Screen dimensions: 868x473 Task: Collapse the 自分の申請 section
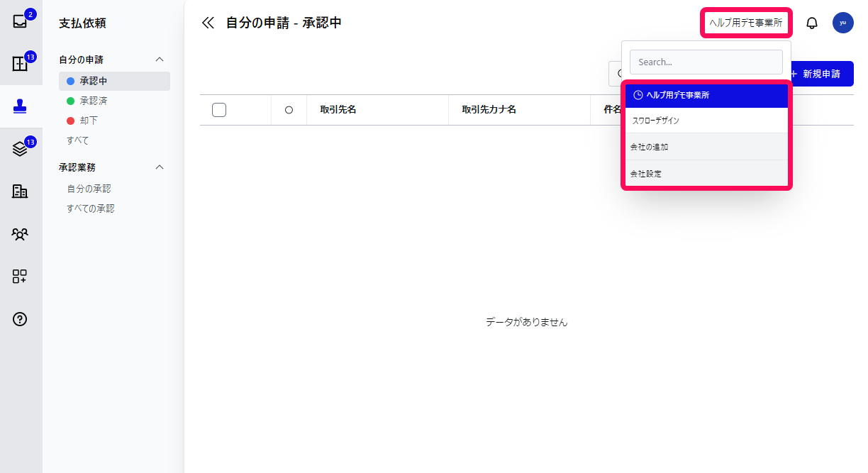(x=160, y=60)
